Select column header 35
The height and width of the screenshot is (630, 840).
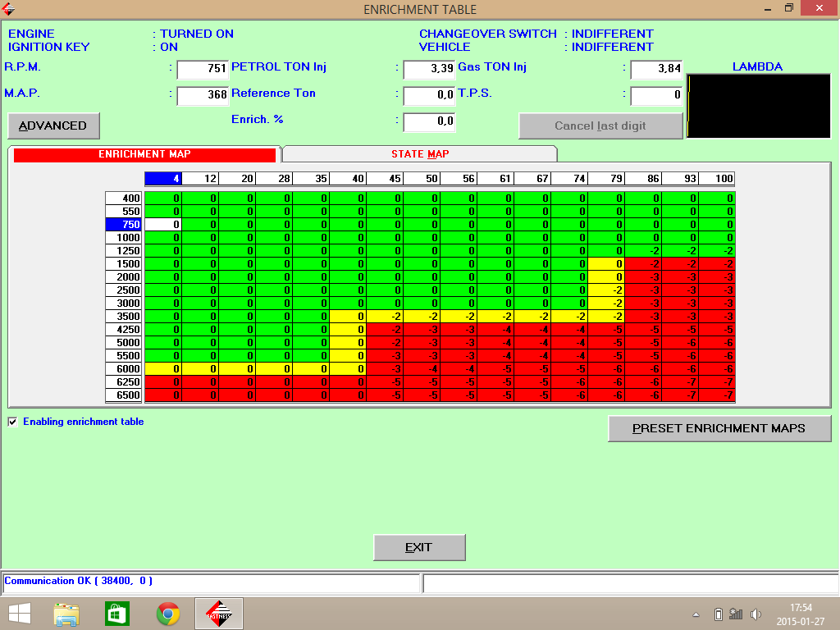(x=311, y=178)
